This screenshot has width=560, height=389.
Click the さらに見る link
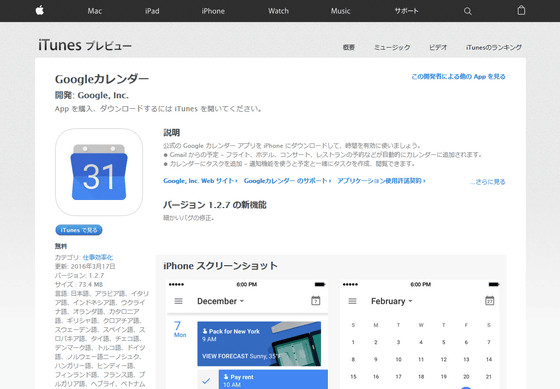pos(488,182)
